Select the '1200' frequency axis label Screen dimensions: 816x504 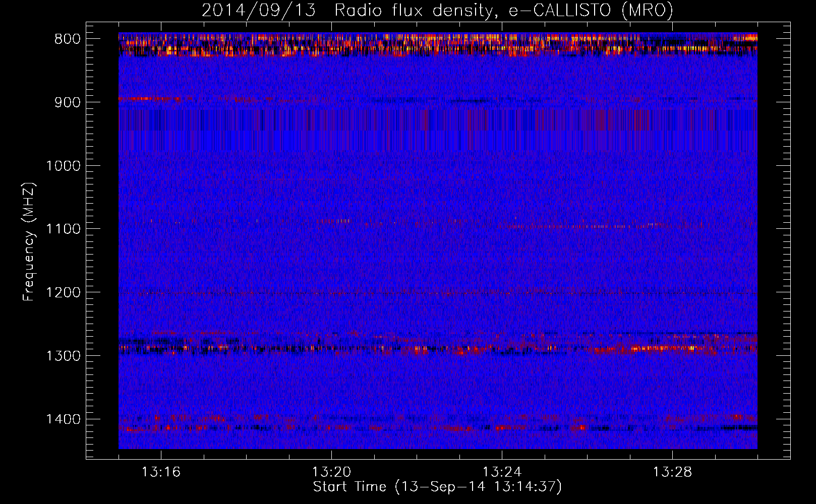pos(63,292)
